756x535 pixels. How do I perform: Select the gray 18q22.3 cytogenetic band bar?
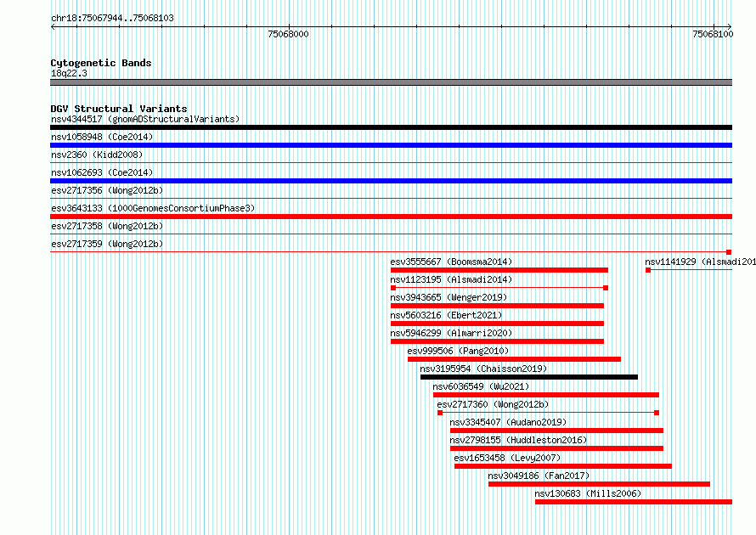[x=391, y=82]
